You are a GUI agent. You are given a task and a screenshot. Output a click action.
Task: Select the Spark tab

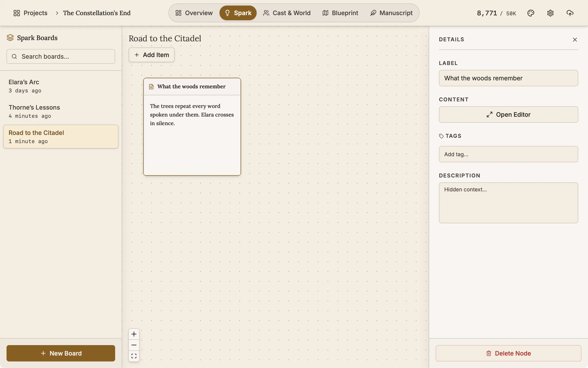point(238,13)
